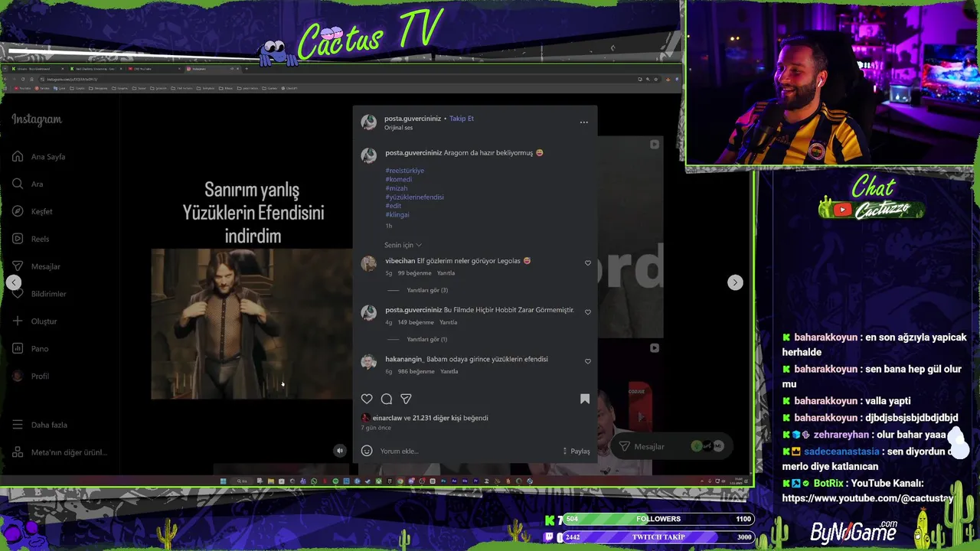Open the Pano dashboard icon
980x551 pixels.
17,348
